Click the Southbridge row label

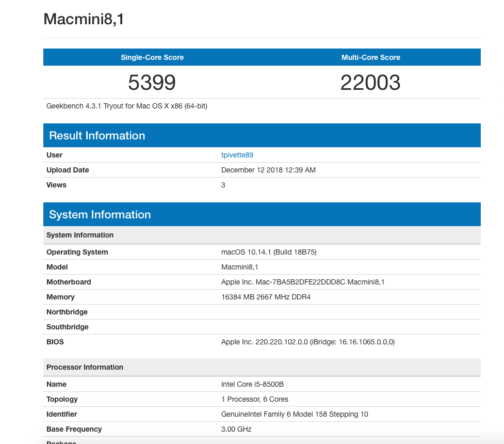click(67, 327)
